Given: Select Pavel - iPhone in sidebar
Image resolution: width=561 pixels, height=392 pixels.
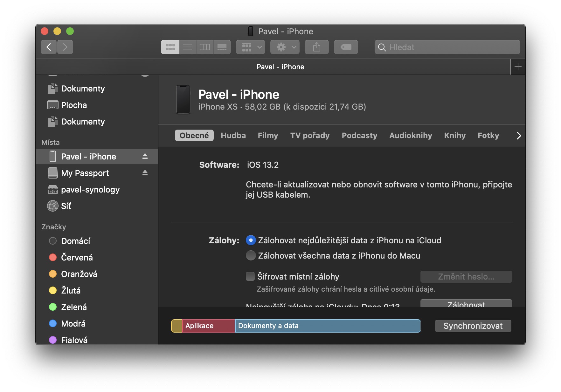Looking at the screenshot, I should 97,156.
